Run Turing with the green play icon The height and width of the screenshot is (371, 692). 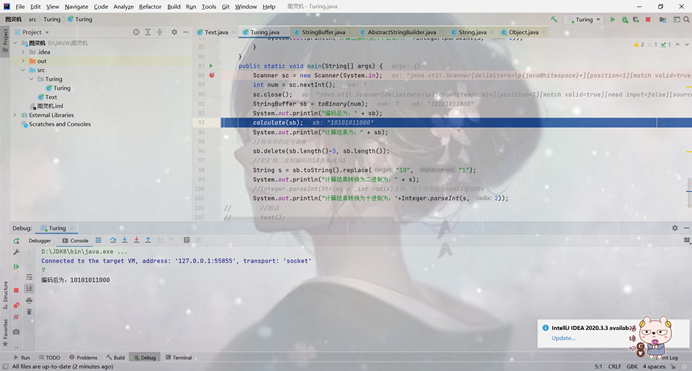point(613,19)
